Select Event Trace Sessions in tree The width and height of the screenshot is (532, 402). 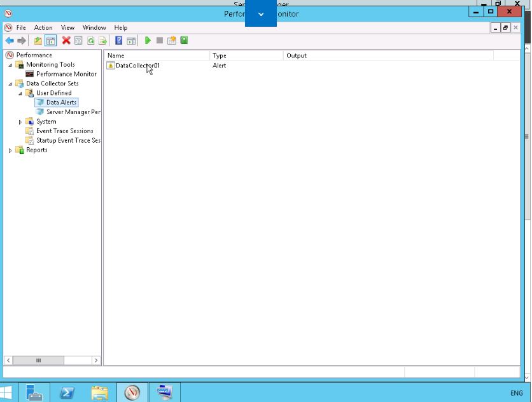(x=64, y=131)
